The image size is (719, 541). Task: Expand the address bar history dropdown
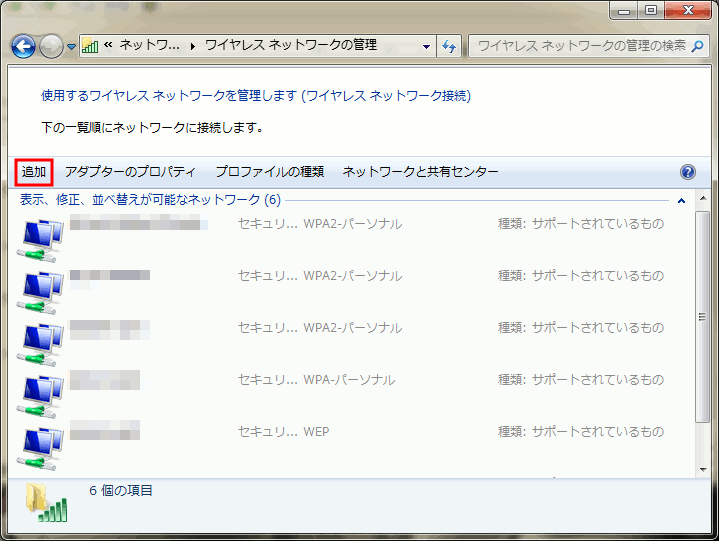427,46
